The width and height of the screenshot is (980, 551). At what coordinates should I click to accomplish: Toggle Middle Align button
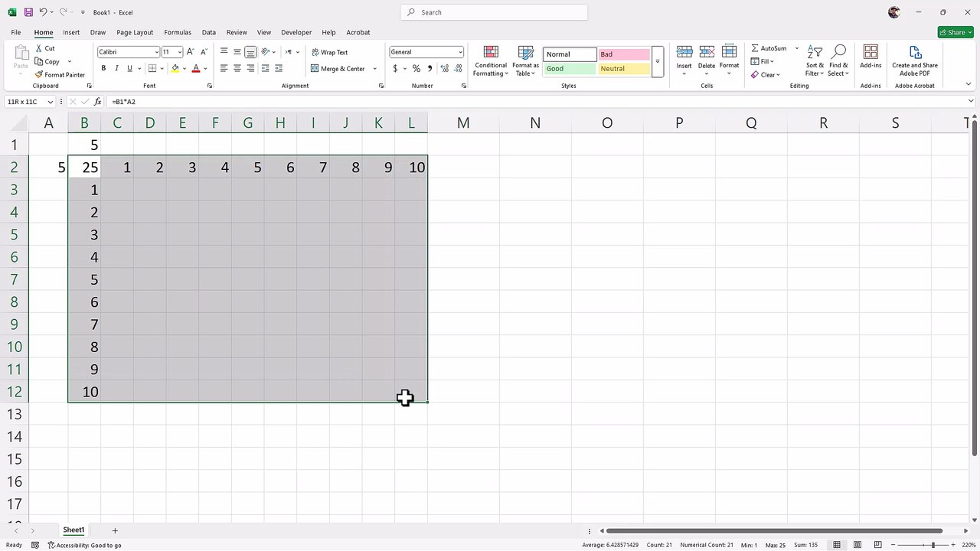click(237, 52)
